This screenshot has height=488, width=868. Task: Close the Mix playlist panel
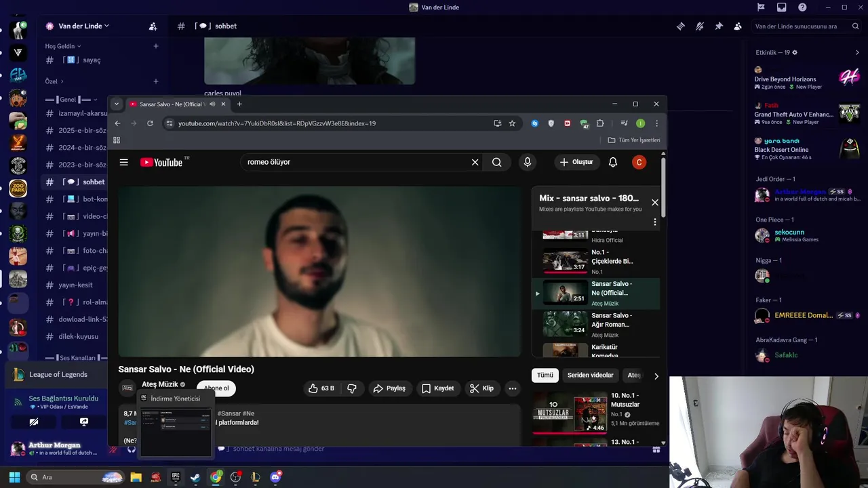tap(654, 202)
